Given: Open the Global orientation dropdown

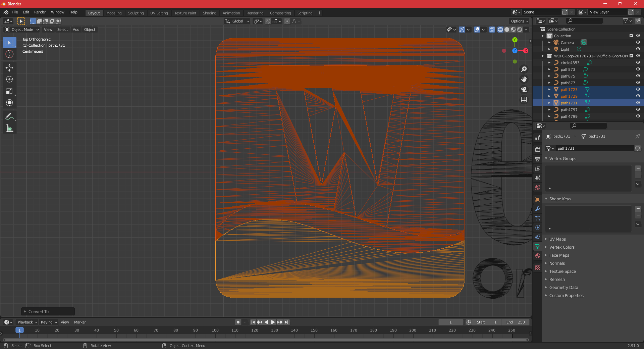Looking at the screenshot, I should click(237, 21).
